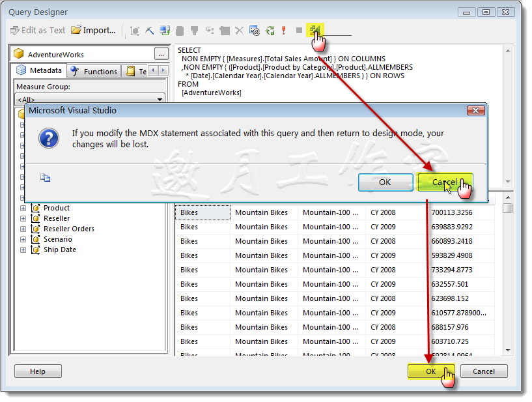
Task: Select the Product dimension in the tree
Action: (x=56, y=208)
